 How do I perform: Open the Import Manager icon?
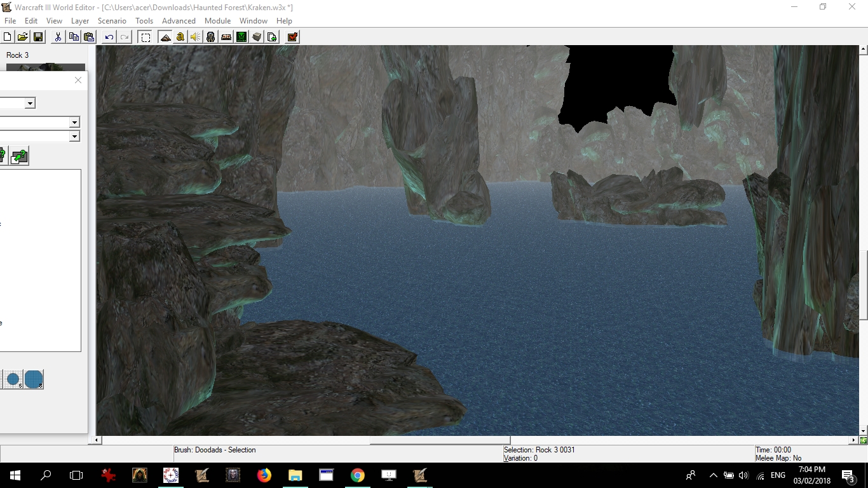tap(272, 37)
